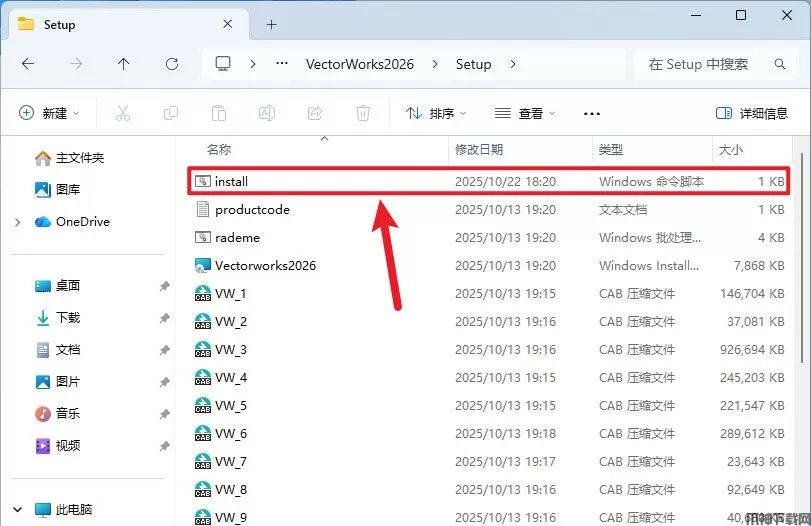The height and width of the screenshot is (526, 811).
Task: Click the This PC monitor icon in address bar
Action: pyautogui.click(x=223, y=64)
